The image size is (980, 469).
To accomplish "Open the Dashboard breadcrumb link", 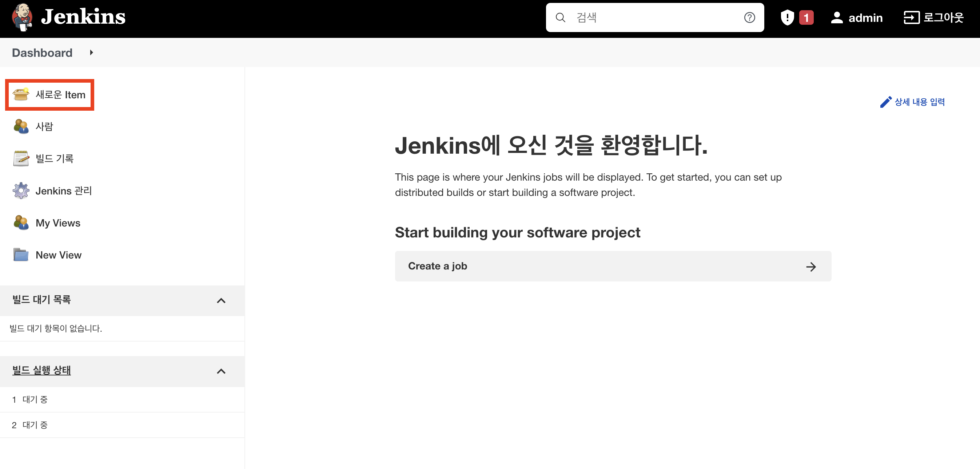I will click(42, 52).
